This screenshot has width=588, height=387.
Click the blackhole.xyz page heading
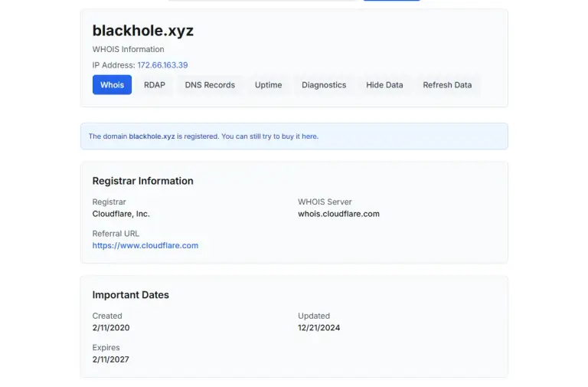click(143, 31)
